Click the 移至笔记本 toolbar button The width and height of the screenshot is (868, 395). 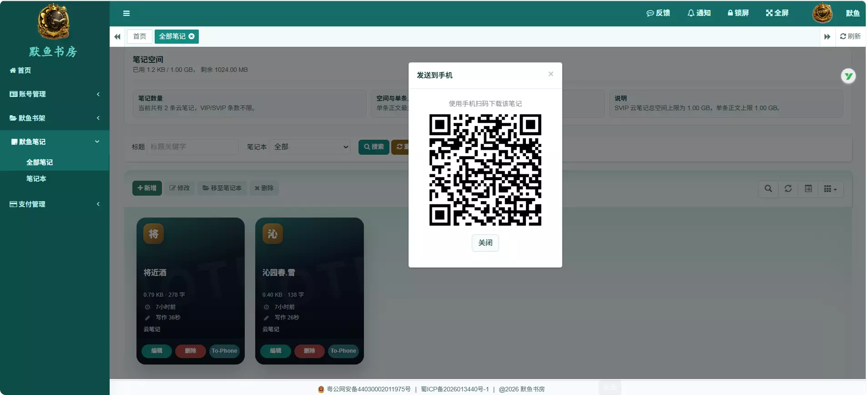point(222,188)
